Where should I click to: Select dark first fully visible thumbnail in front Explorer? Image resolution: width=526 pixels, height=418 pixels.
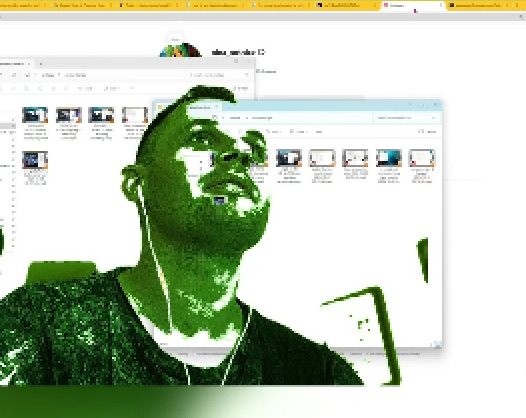289,158
